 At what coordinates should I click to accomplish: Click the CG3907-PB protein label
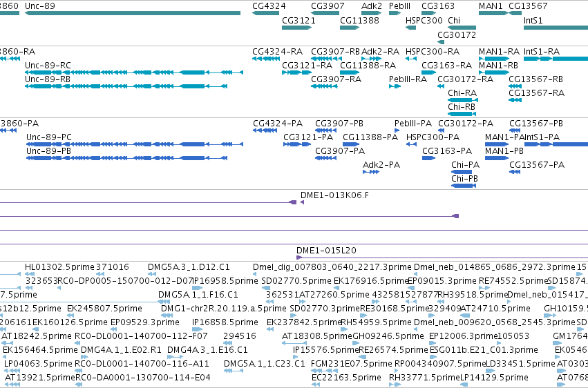339,123
